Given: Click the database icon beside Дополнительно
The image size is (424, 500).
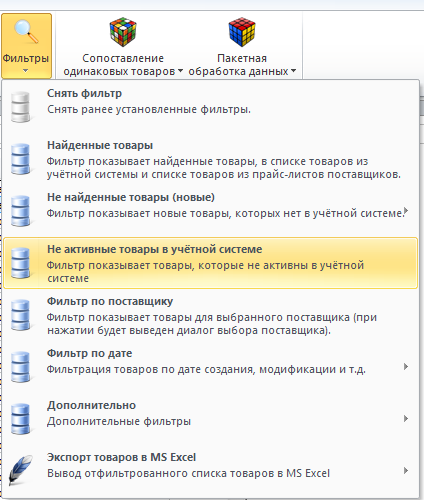Looking at the screenshot, I should 21,419.
